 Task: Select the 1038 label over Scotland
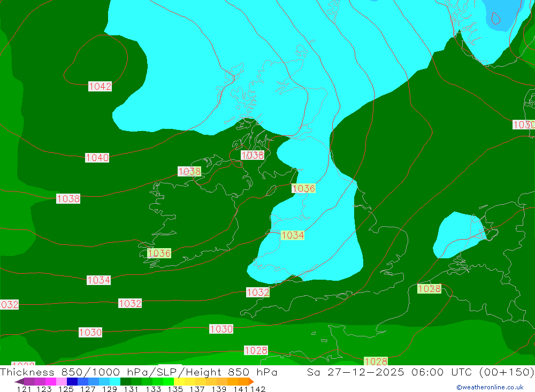[x=253, y=155]
